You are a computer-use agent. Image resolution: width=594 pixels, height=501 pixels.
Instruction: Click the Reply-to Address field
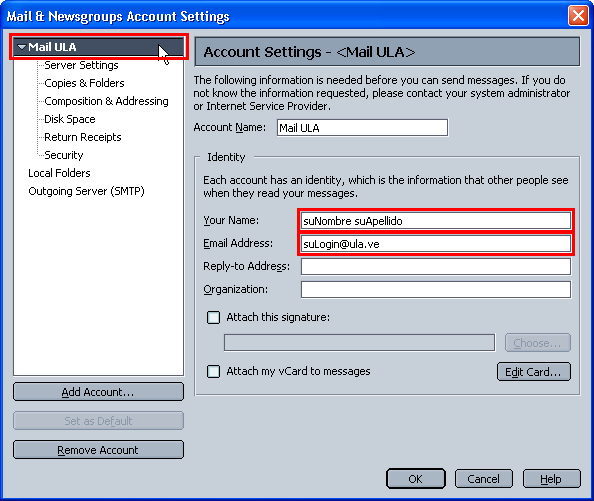436,267
